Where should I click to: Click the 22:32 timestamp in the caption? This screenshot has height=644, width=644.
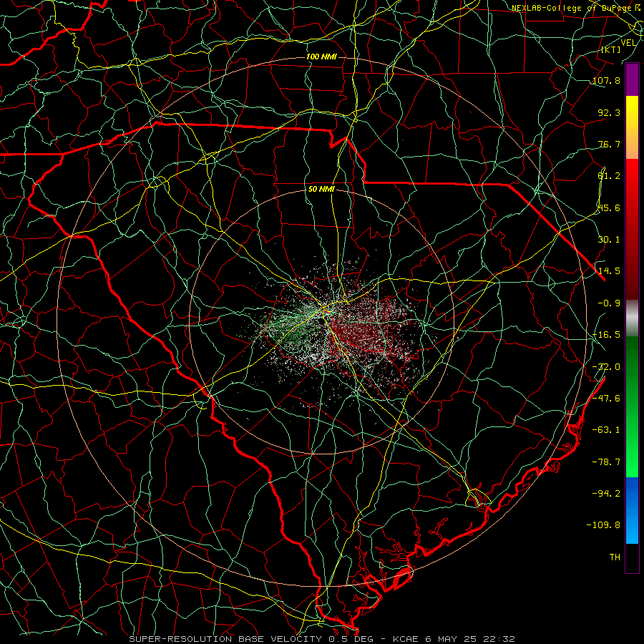coord(500,639)
